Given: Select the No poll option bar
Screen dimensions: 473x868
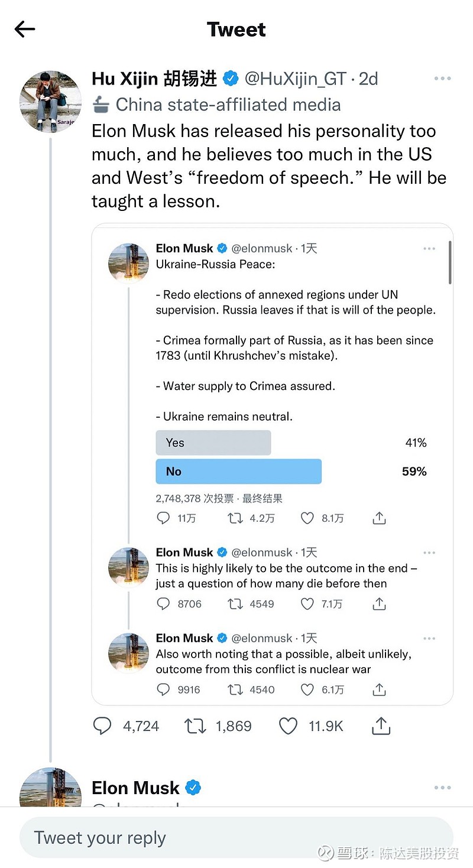Looking at the screenshot, I should coord(238,472).
